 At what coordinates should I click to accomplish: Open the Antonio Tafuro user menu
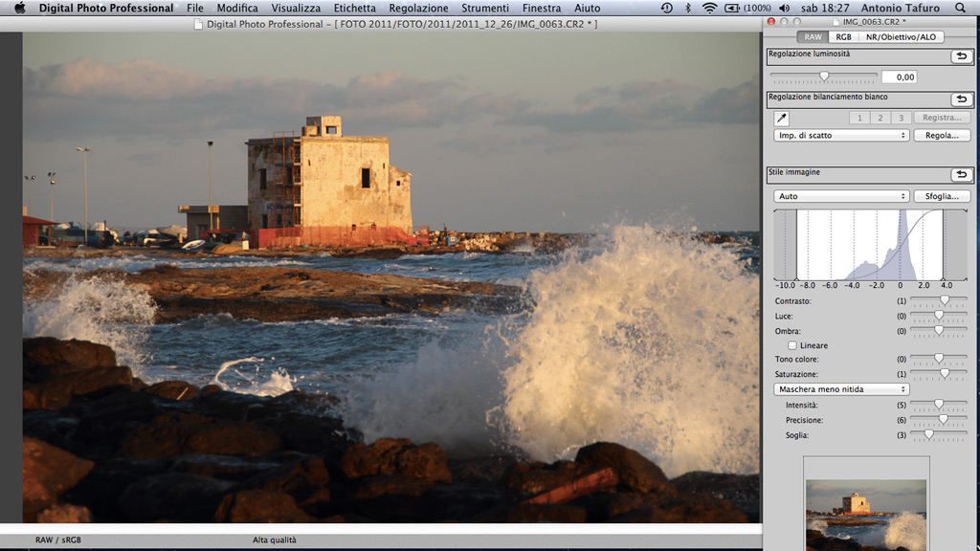pyautogui.click(x=900, y=8)
